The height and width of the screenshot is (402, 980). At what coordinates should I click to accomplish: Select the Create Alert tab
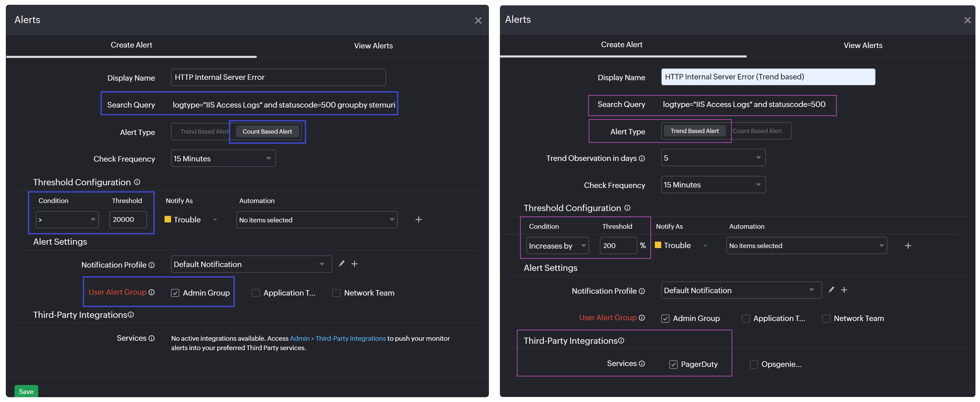coord(131,45)
